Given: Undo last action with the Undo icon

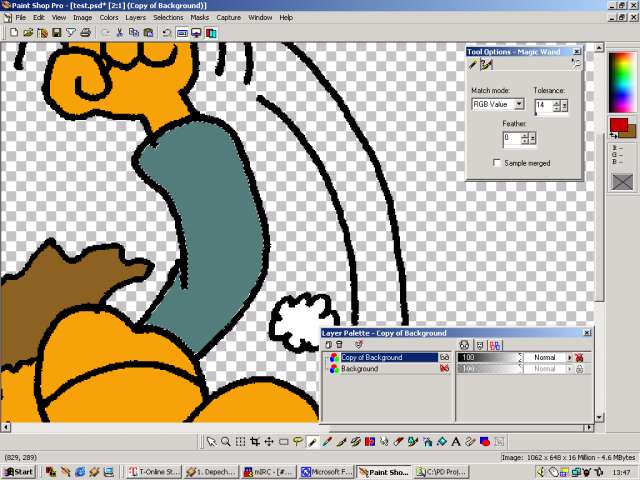Looking at the screenshot, I should click(x=166, y=33).
